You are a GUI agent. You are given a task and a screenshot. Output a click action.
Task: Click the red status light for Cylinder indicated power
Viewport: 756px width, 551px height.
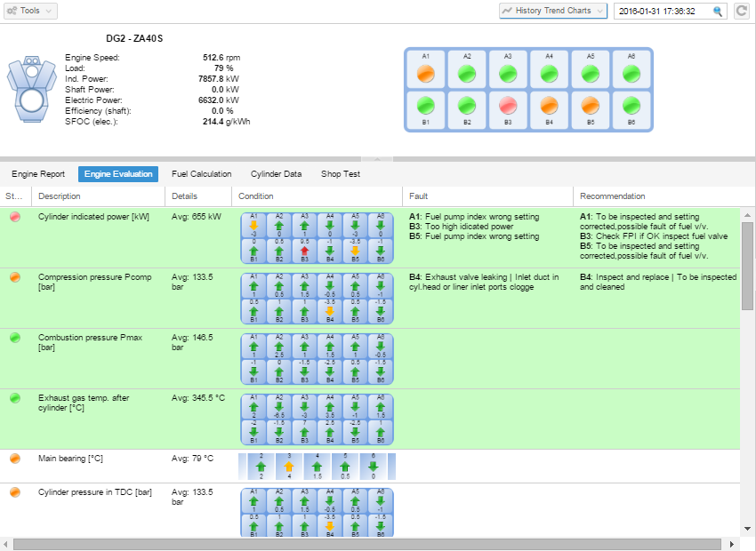click(x=14, y=215)
